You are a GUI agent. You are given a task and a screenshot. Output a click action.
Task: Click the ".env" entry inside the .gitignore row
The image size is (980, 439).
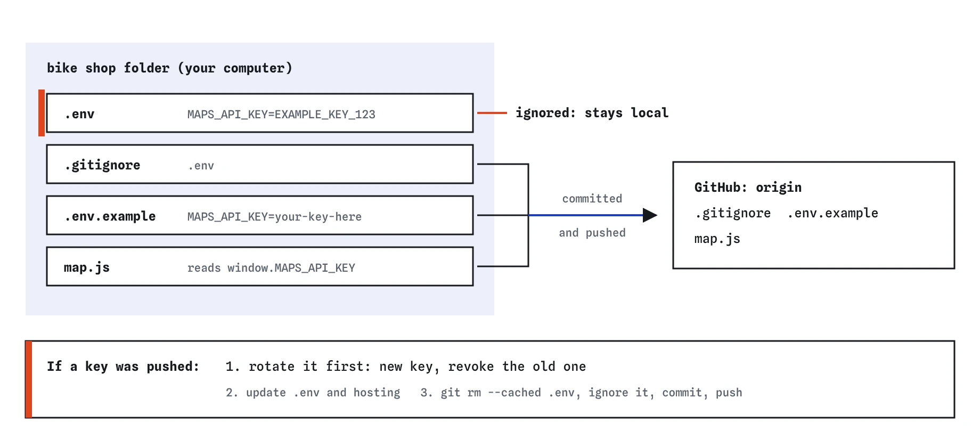pyautogui.click(x=201, y=166)
